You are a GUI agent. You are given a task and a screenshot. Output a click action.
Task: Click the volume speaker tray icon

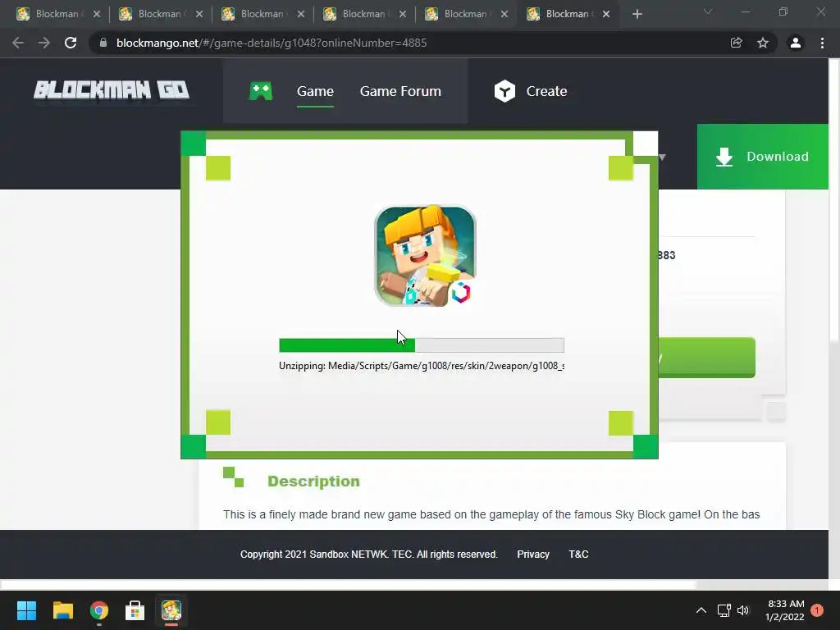pyautogui.click(x=743, y=610)
